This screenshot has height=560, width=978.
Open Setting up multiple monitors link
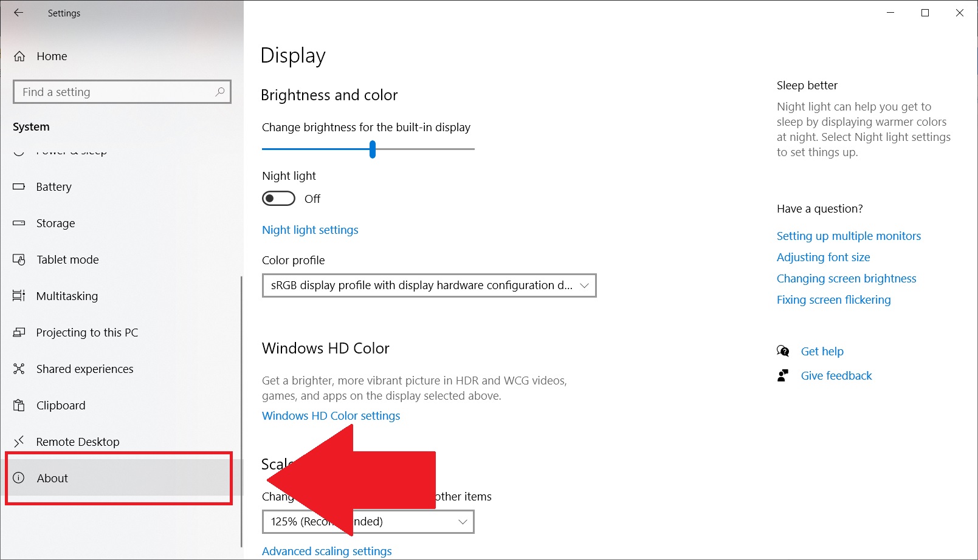tap(849, 236)
